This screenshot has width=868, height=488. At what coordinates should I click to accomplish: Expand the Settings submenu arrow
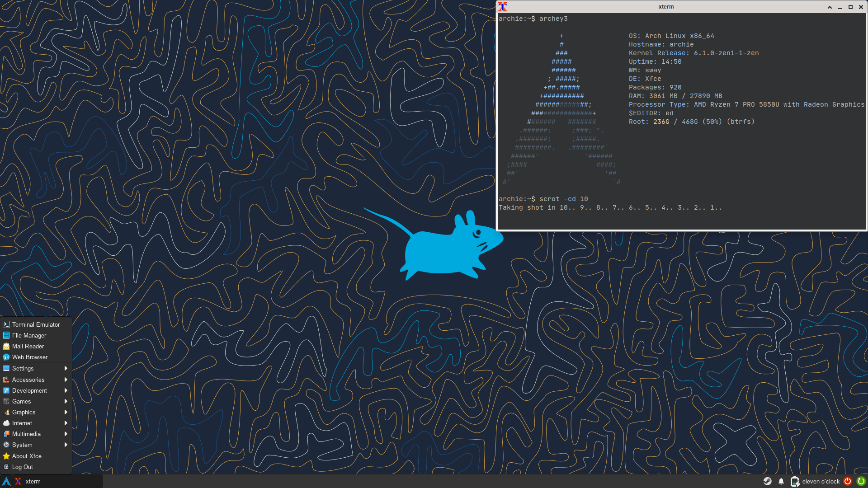click(66, 368)
